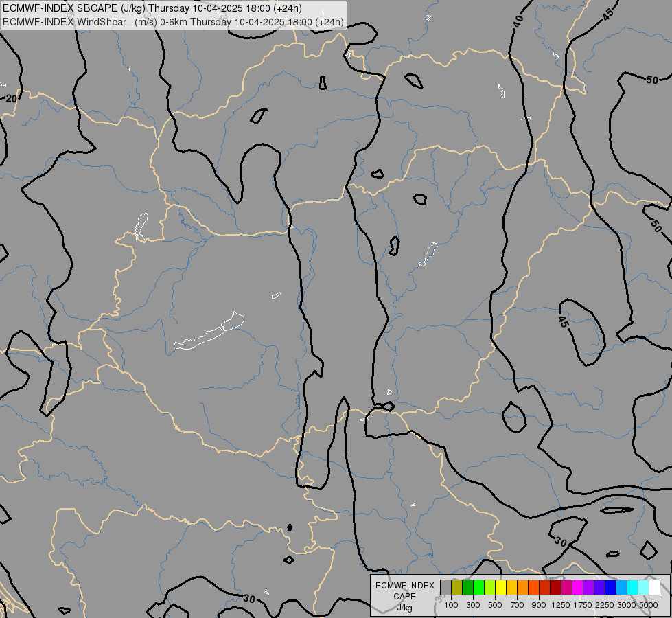
Task: Click the "2250" legend tick label
Action: click(x=605, y=605)
